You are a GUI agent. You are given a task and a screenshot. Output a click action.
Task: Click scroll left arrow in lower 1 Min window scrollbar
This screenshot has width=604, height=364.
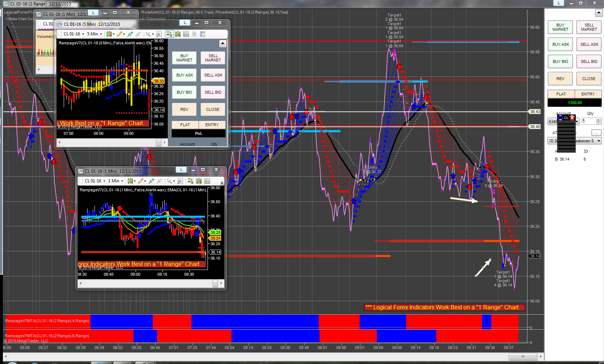point(80,283)
